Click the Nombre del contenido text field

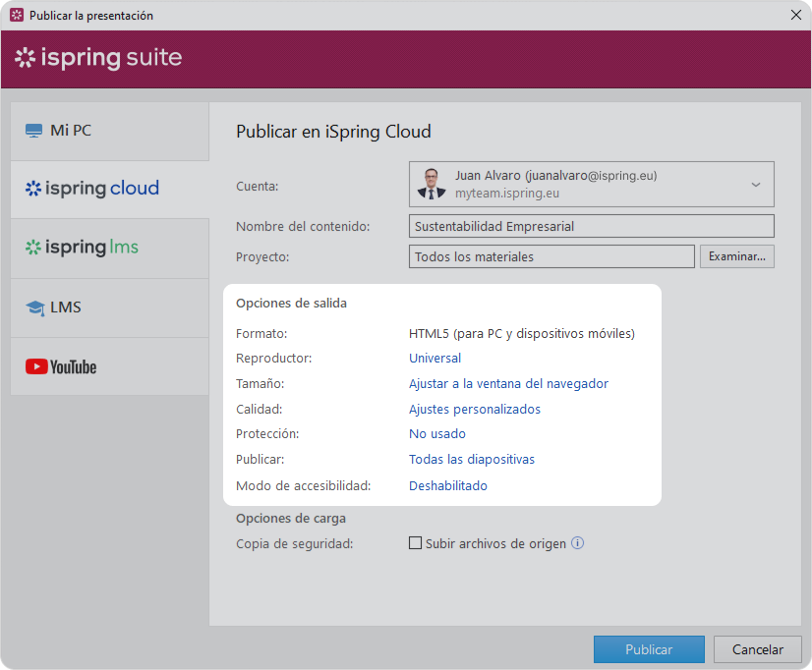pyautogui.click(x=591, y=226)
